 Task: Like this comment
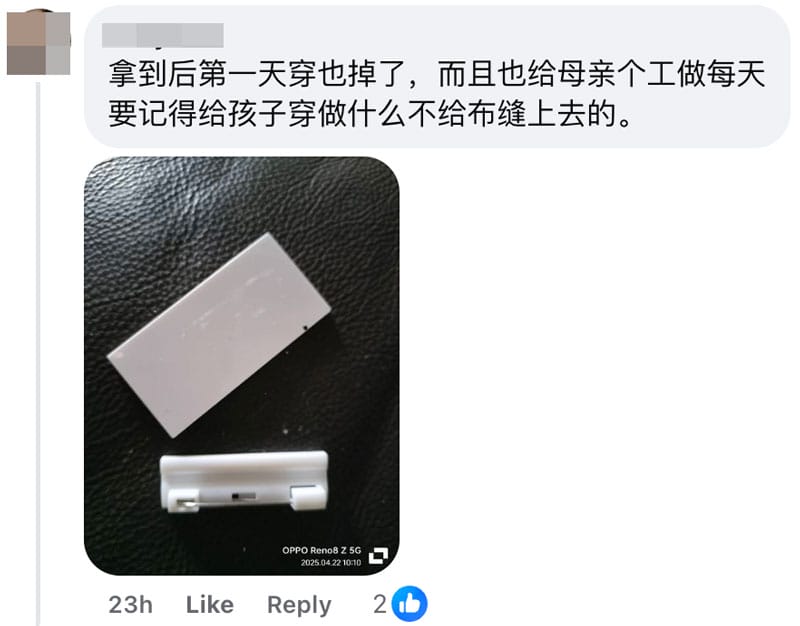pos(210,605)
